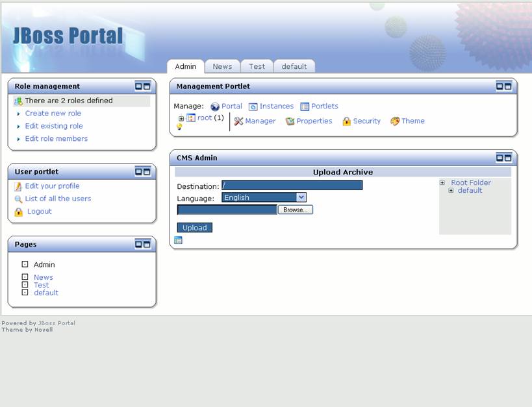
Task: Click the root text link
Action: 205,117
